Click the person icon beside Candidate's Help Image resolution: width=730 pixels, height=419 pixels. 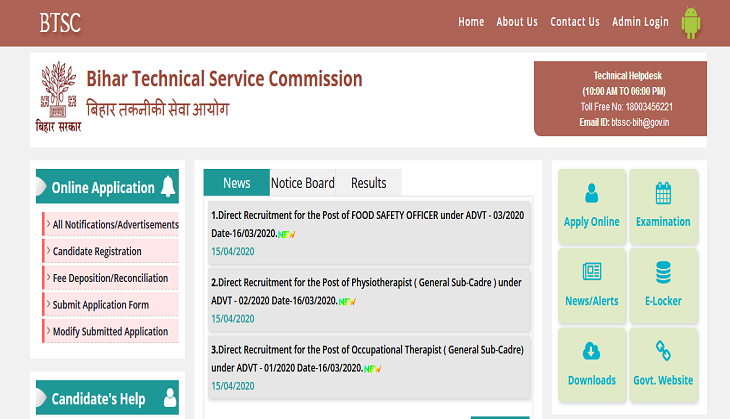pos(170,398)
